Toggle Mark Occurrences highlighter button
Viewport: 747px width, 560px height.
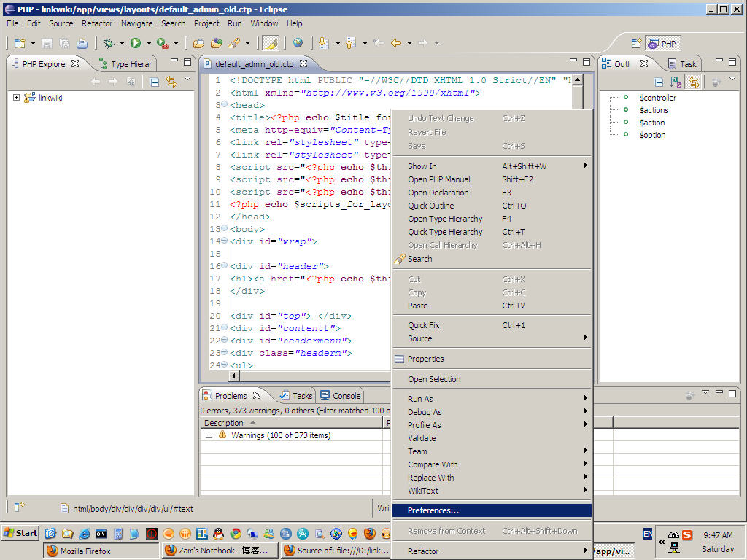click(x=271, y=43)
